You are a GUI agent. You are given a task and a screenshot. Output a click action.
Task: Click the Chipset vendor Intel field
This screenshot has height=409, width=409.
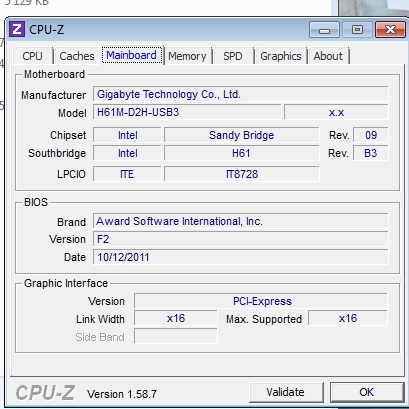tap(127, 135)
